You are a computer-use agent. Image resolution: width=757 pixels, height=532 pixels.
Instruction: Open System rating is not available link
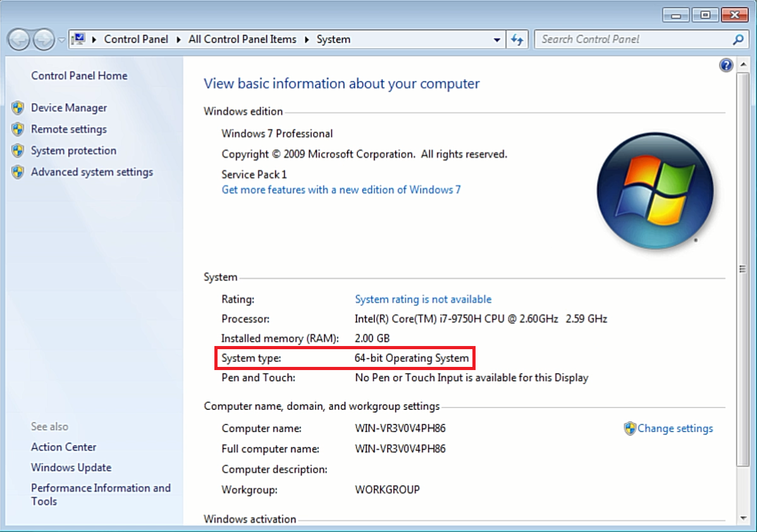(x=423, y=299)
